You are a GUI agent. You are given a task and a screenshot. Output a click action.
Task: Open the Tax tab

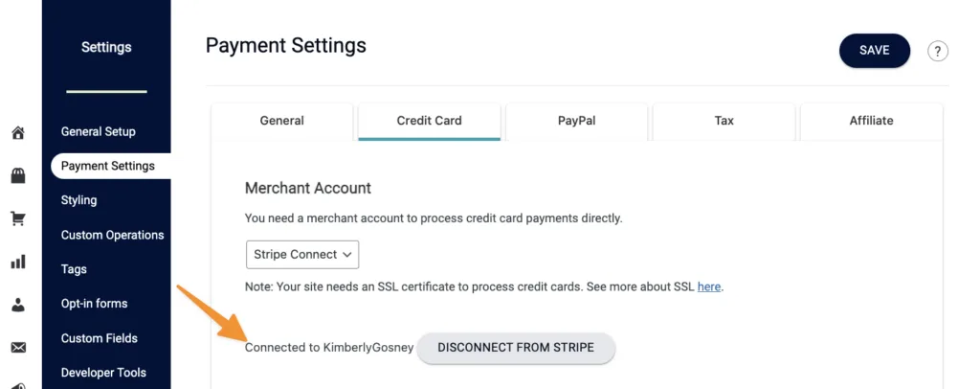[x=724, y=121]
